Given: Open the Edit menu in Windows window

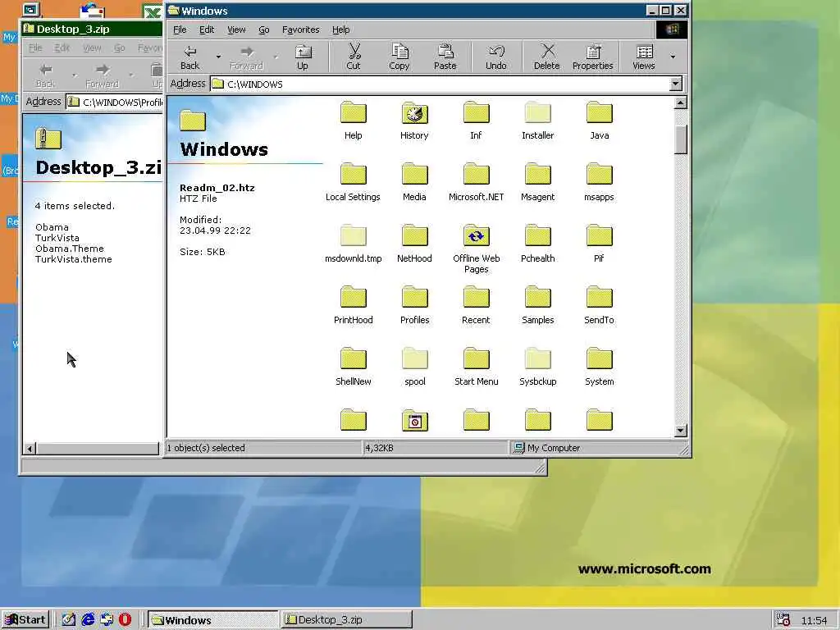Looking at the screenshot, I should click(207, 30).
